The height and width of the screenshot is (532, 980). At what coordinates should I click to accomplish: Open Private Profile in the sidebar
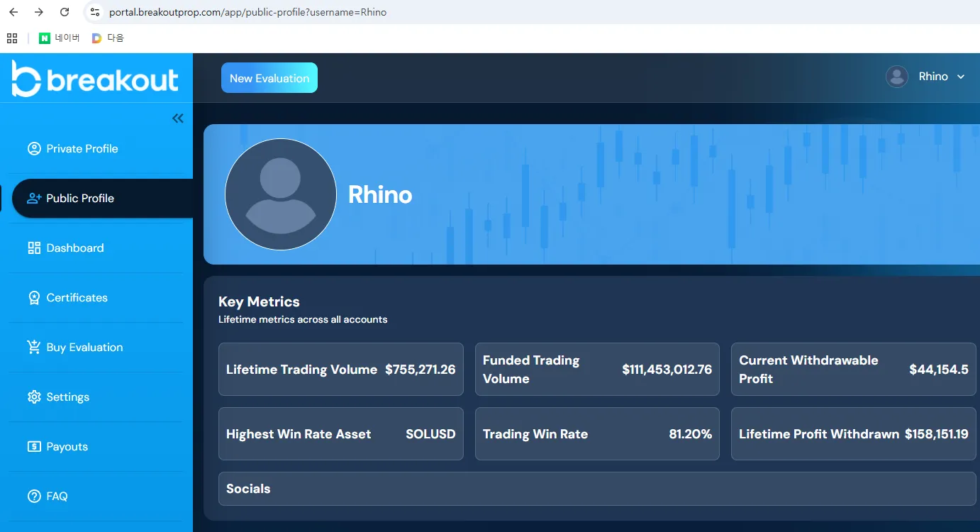tap(82, 149)
